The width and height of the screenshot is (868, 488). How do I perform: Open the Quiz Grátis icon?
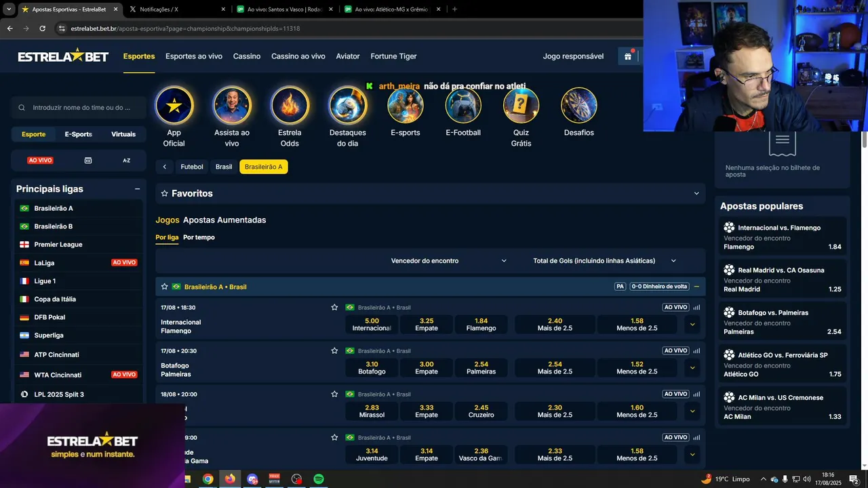coord(521,106)
